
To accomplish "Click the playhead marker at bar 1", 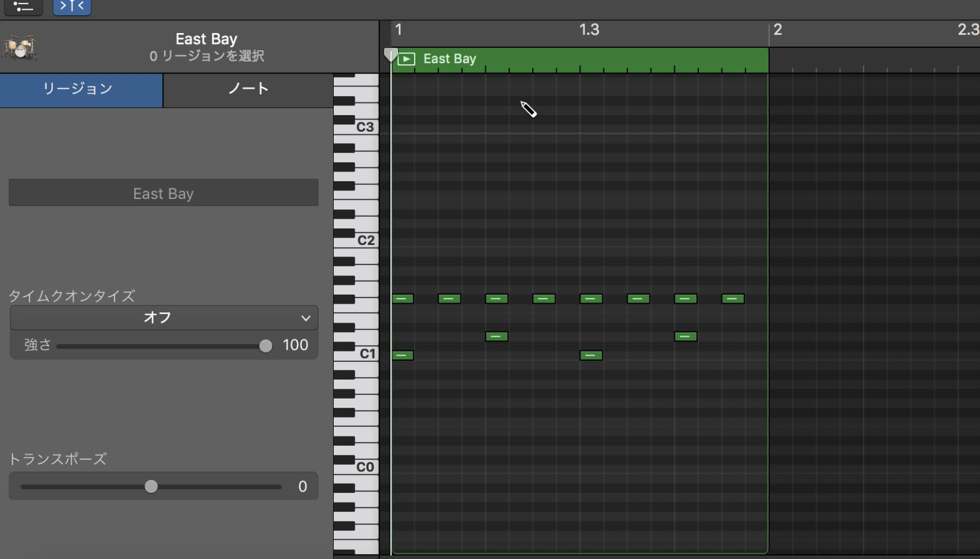I will pos(392,54).
